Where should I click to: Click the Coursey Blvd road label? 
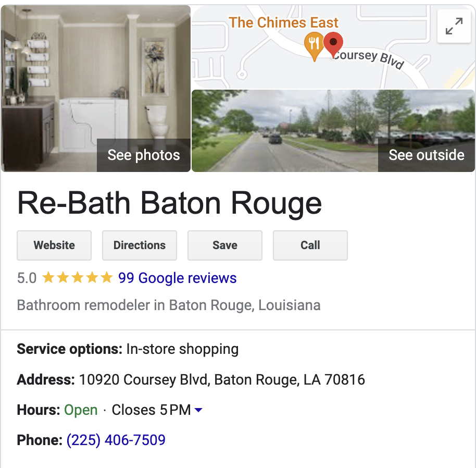coord(368,58)
